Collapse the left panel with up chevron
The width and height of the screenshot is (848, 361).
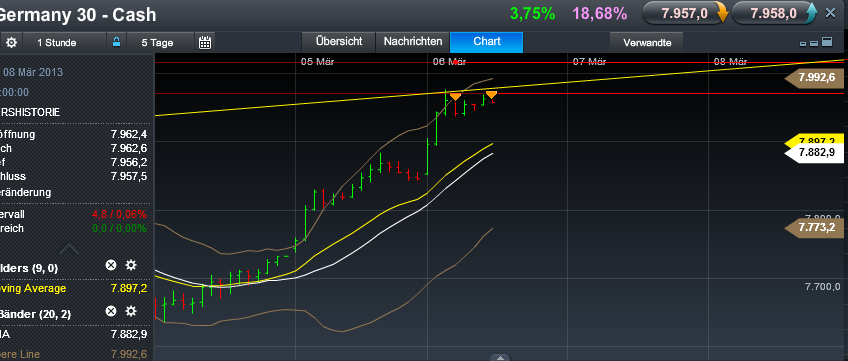pyautogui.click(x=70, y=249)
